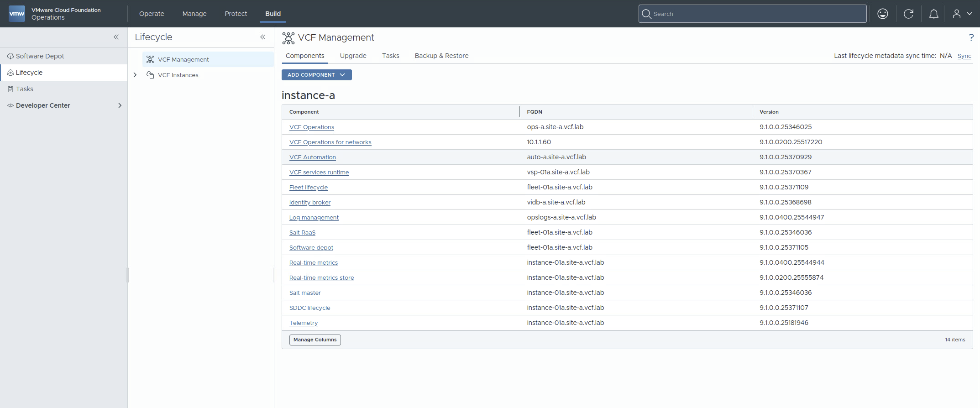The height and width of the screenshot is (408, 980).
Task: Click the Sync link
Action: (x=964, y=56)
